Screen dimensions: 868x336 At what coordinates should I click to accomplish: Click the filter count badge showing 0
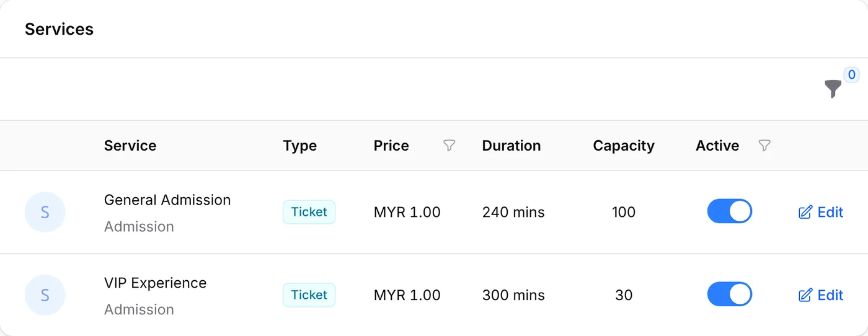(x=852, y=75)
